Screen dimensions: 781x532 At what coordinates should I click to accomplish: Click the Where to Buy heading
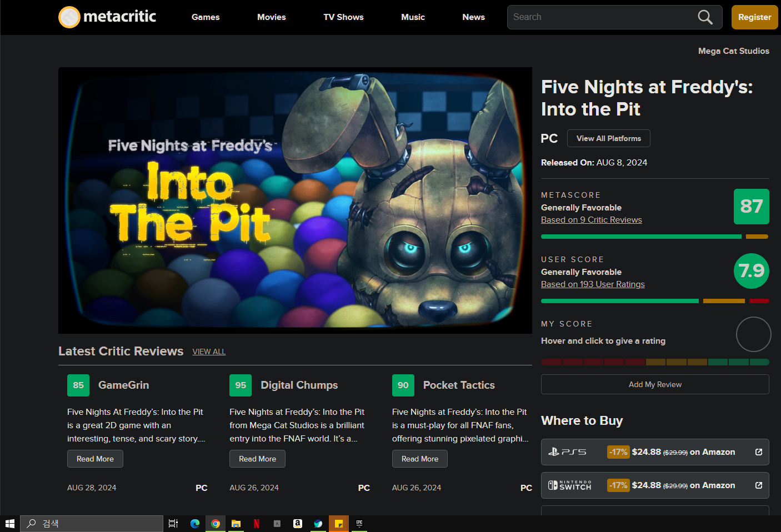pyautogui.click(x=582, y=420)
